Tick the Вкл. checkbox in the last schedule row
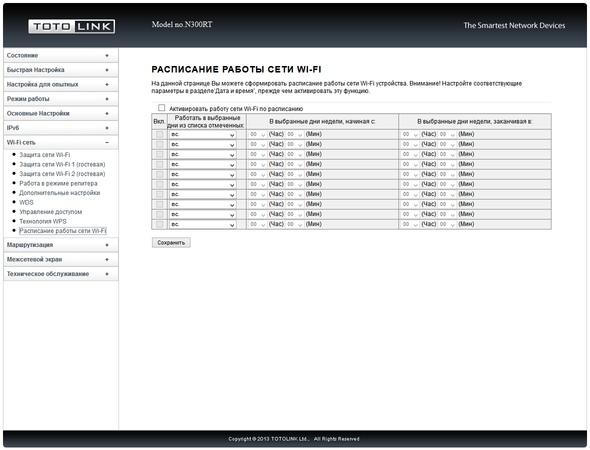The image size is (590, 450). coord(160,224)
